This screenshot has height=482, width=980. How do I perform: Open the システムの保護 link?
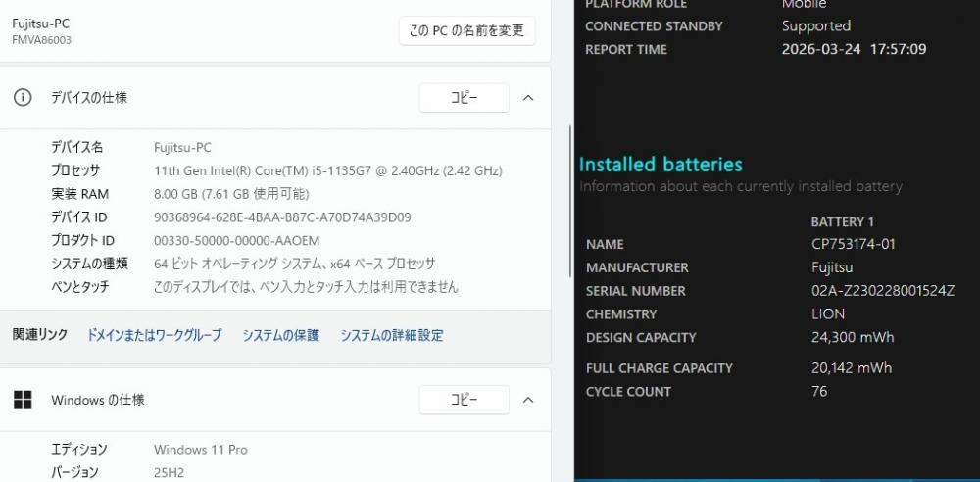tap(281, 335)
